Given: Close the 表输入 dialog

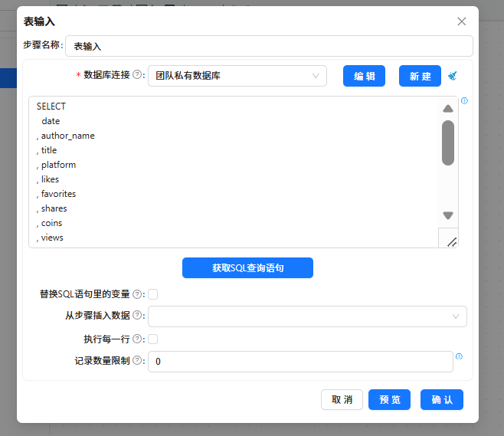Looking at the screenshot, I should [462, 21].
